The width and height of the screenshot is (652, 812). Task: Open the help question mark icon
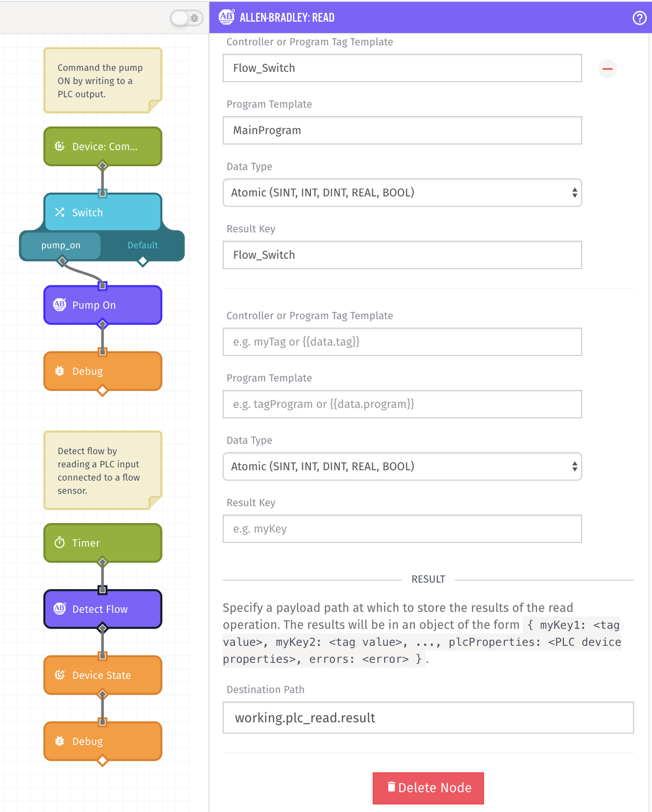[639, 18]
